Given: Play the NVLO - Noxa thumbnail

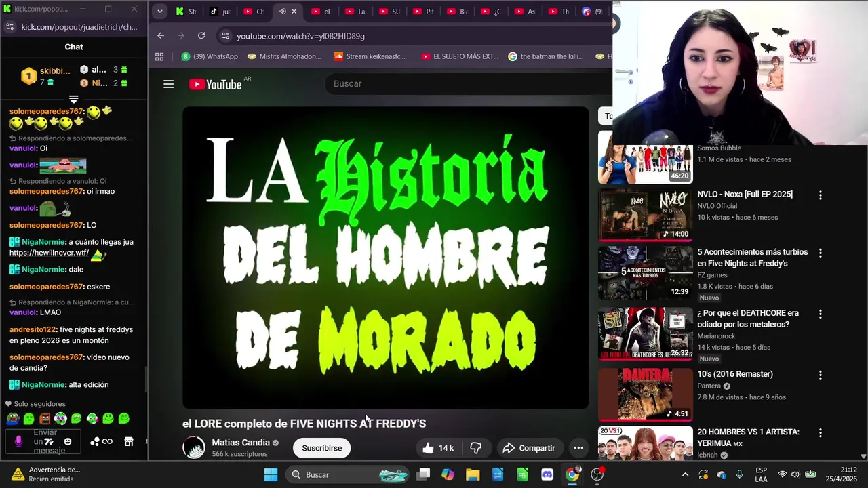Looking at the screenshot, I should (645, 215).
